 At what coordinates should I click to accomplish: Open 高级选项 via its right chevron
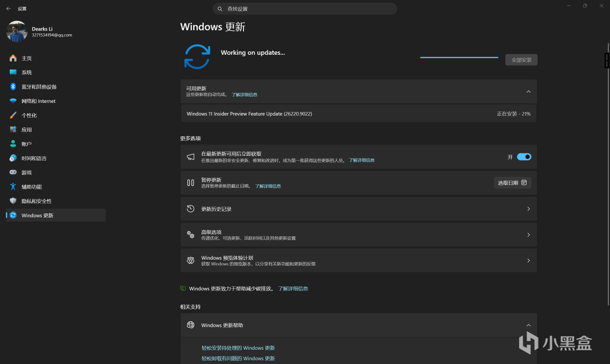[x=529, y=234]
